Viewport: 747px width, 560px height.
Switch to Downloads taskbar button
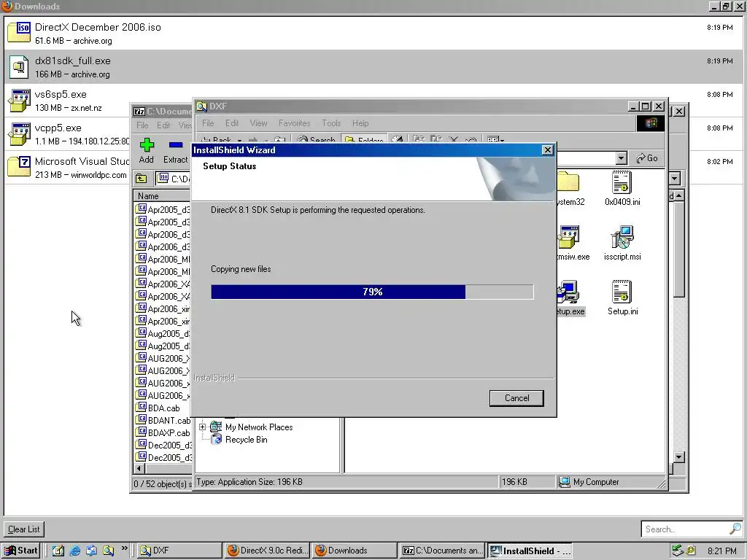click(x=355, y=551)
